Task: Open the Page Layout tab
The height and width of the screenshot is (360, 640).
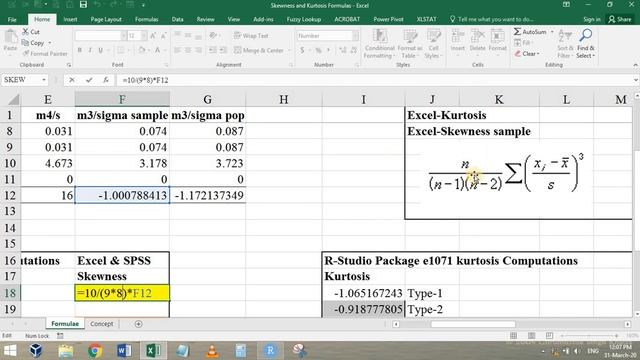Action: click(106, 19)
